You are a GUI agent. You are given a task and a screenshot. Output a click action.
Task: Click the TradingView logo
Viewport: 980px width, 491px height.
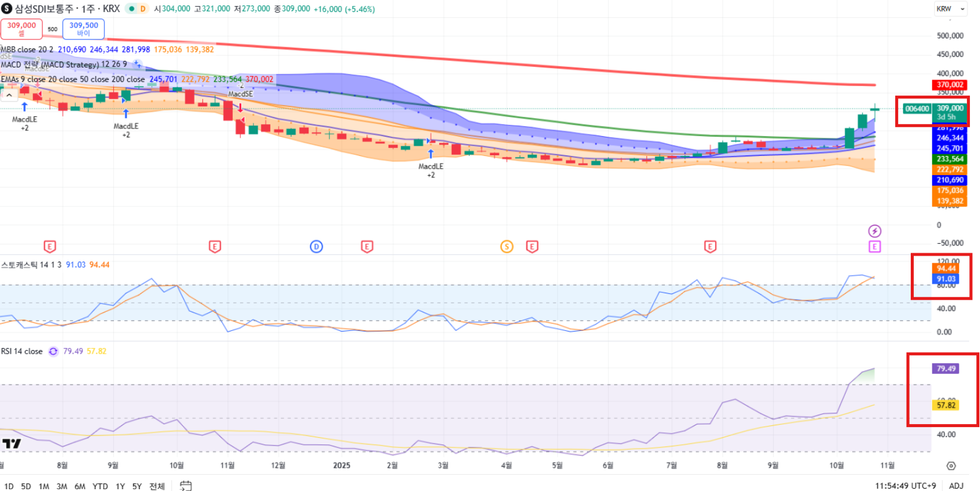coord(11,443)
